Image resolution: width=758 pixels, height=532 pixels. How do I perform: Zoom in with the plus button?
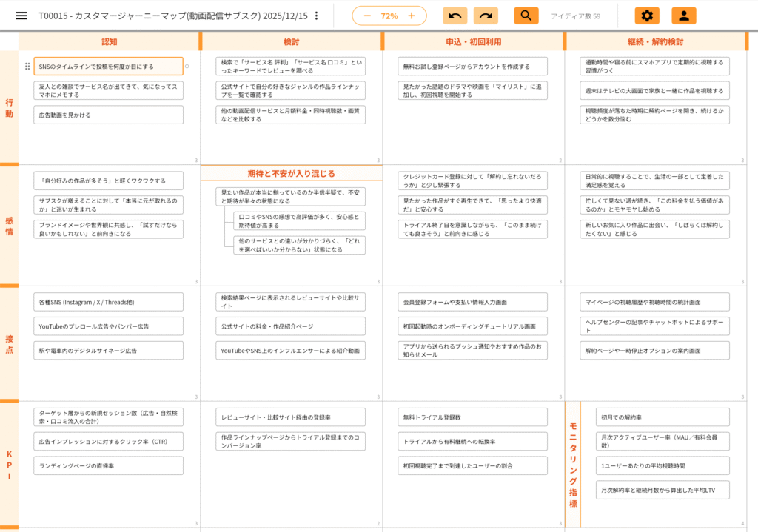pyautogui.click(x=412, y=16)
